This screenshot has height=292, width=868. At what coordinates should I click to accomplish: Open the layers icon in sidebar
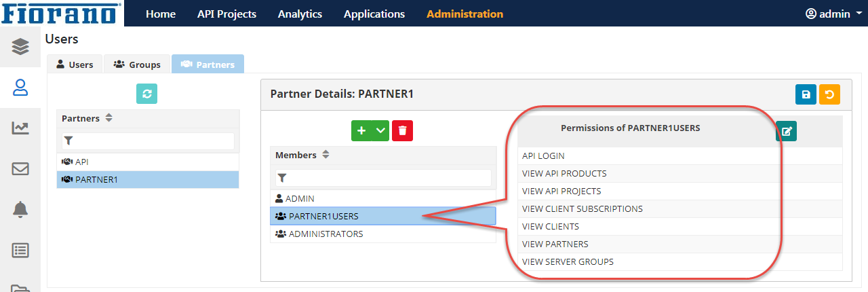[x=20, y=46]
